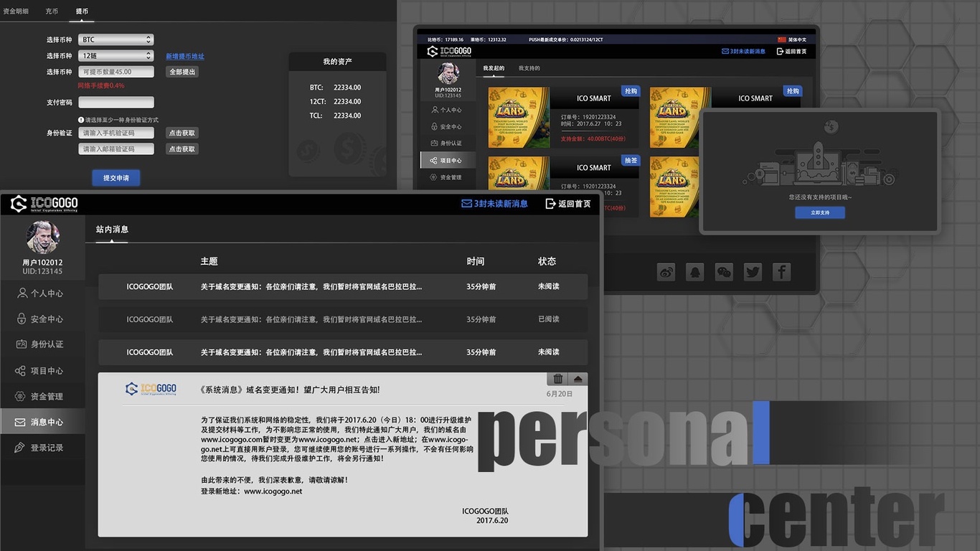Click the 主题 column header
This screenshot has height=551, width=980.
coord(209,261)
